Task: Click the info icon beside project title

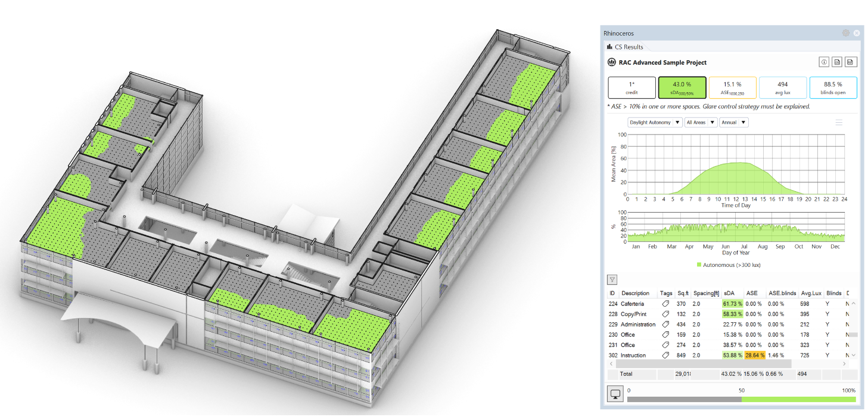Action: pos(825,62)
